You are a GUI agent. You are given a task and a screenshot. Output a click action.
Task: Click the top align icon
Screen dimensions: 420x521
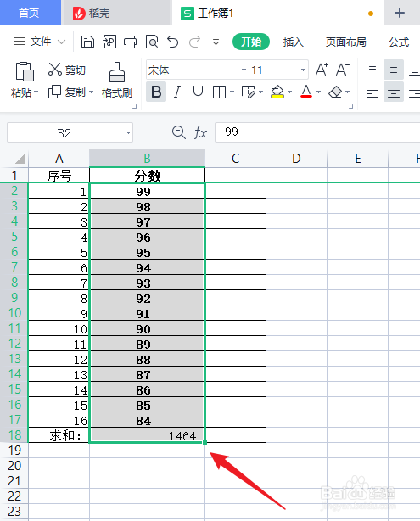(372, 69)
